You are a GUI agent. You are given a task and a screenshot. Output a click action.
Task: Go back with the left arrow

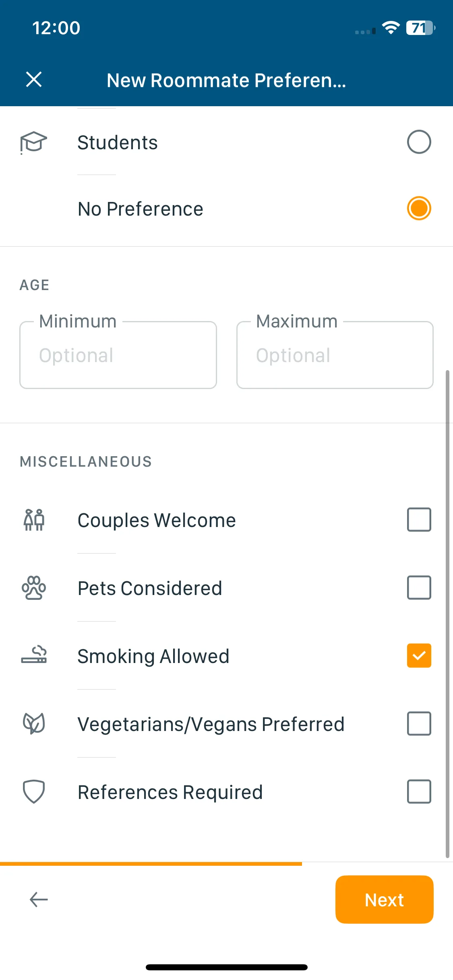[x=39, y=900]
